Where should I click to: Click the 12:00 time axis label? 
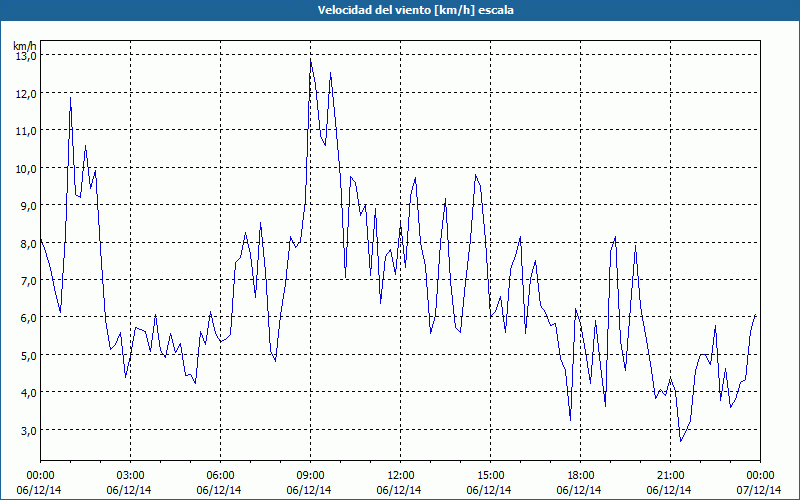[x=401, y=476]
